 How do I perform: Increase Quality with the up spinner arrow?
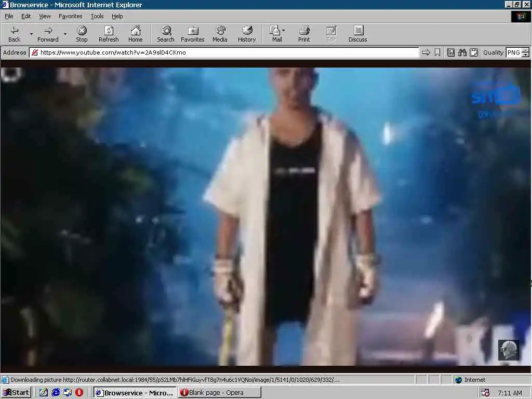[x=526, y=50]
